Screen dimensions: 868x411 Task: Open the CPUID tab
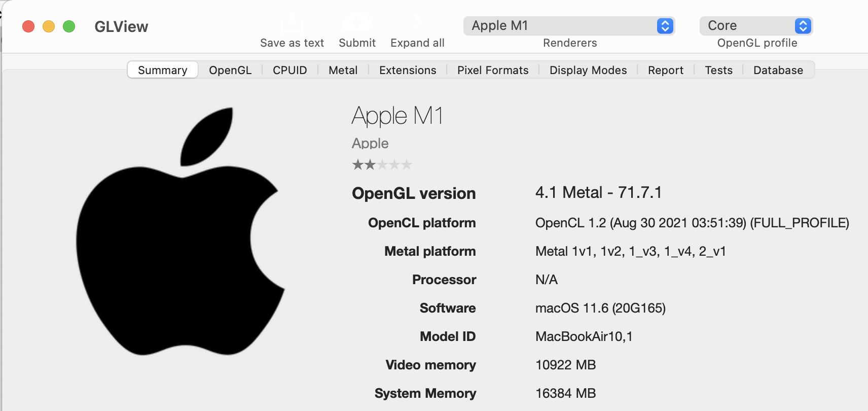pyautogui.click(x=289, y=70)
